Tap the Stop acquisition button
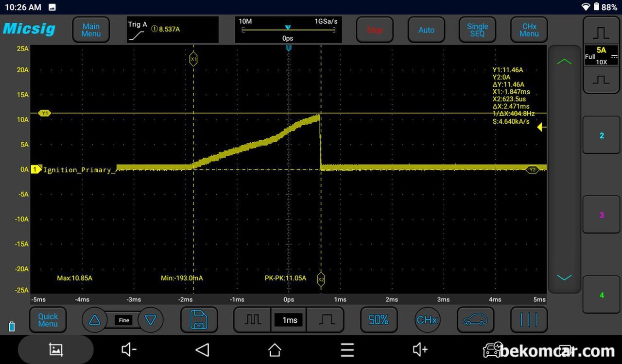Screen dimensions: 622x364 click(x=375, y=30)
